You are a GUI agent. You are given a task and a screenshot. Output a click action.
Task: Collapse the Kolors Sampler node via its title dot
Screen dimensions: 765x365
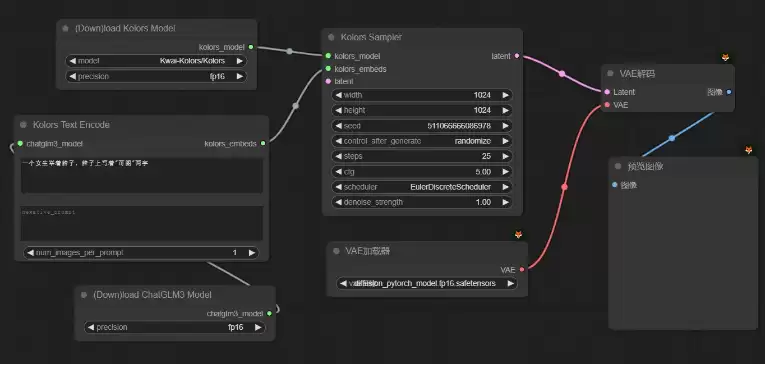point(331,37)
